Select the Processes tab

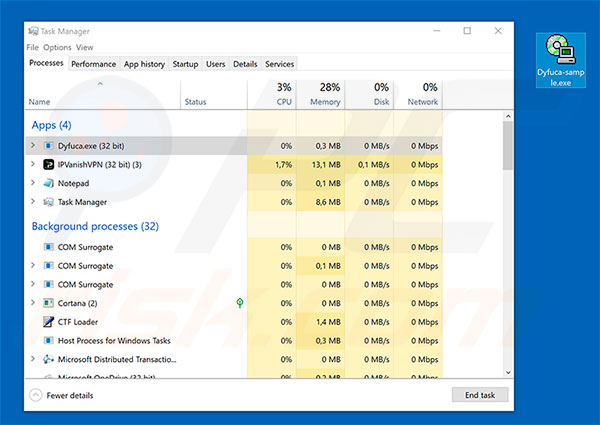pos(46,63)
